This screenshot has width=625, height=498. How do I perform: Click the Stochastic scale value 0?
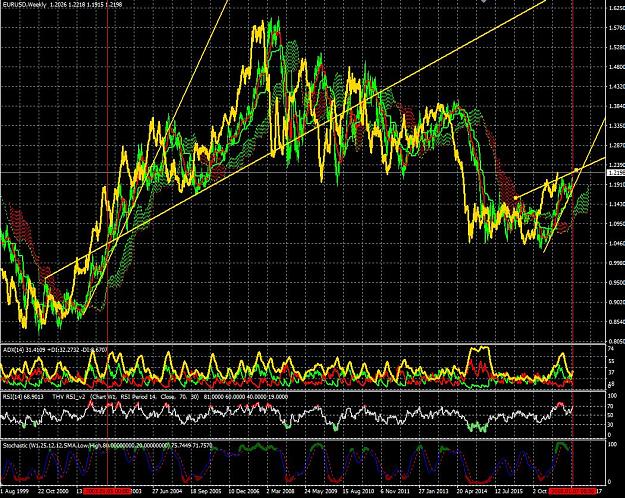click(609, 482)
